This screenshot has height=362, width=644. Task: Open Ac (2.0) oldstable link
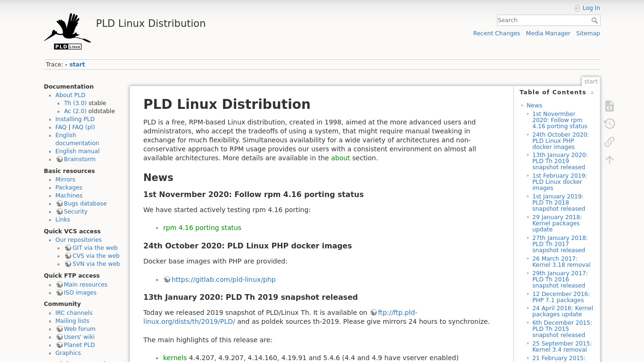tap(75, 111)
